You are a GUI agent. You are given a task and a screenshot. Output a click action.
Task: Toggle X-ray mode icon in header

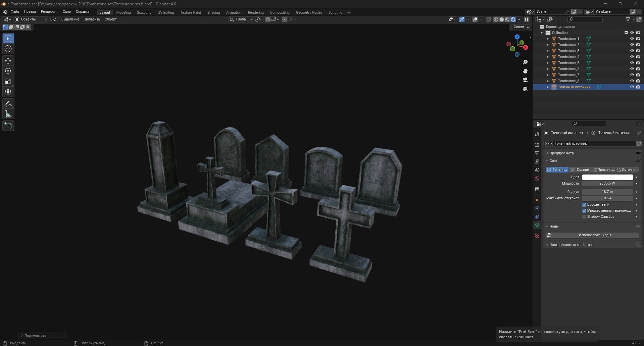coord(489,19)
